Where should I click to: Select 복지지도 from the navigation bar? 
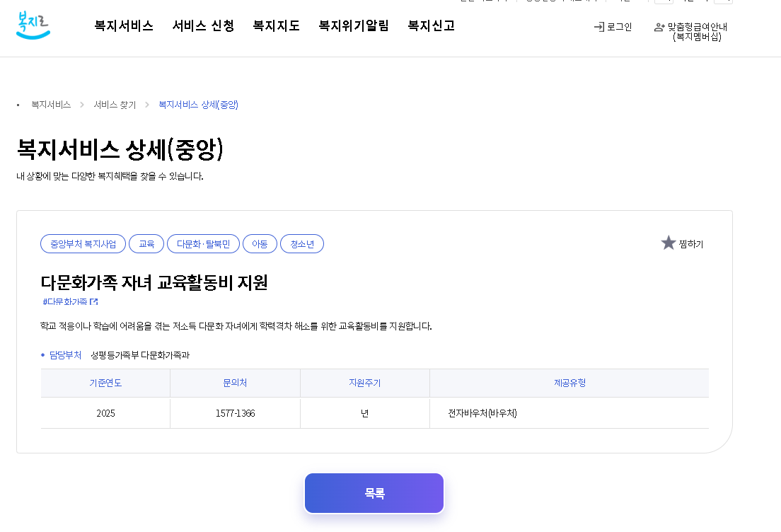(x=276, y=25)
